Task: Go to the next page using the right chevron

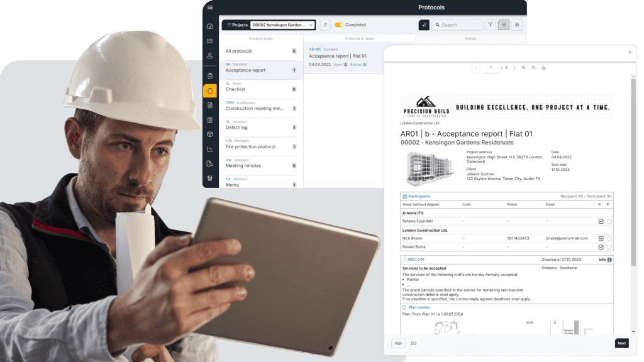Action: pos(514,67)
